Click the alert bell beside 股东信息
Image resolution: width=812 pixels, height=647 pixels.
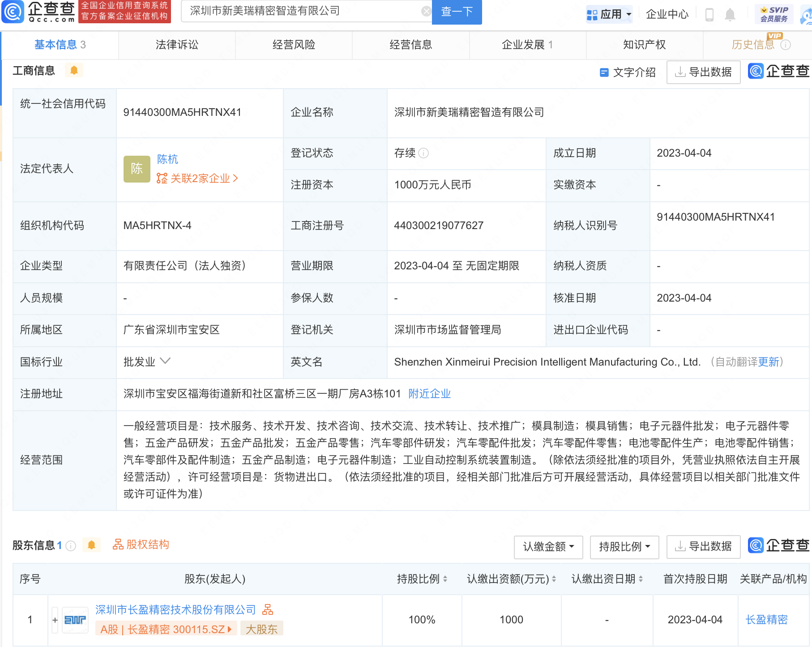[92, 545]
